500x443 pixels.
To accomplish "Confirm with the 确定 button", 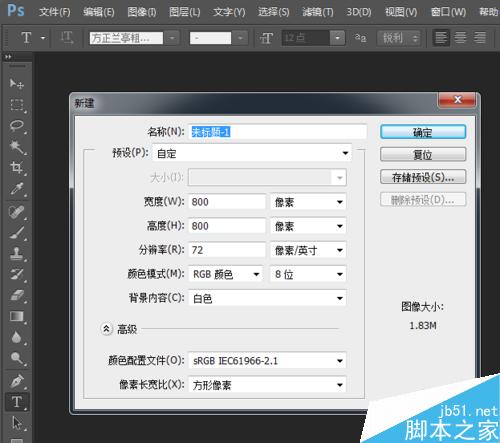I will 423,132.
